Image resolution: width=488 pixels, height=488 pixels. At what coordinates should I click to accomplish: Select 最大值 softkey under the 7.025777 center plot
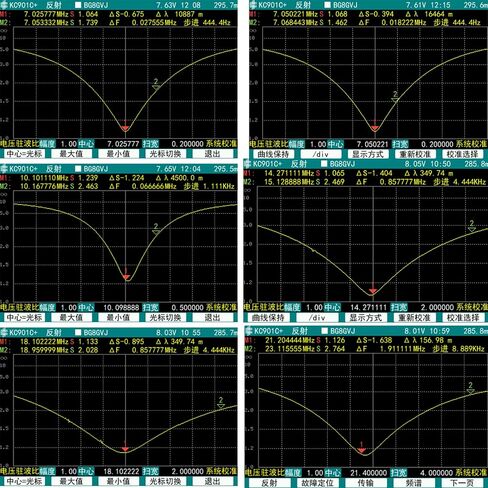point(71,154)
